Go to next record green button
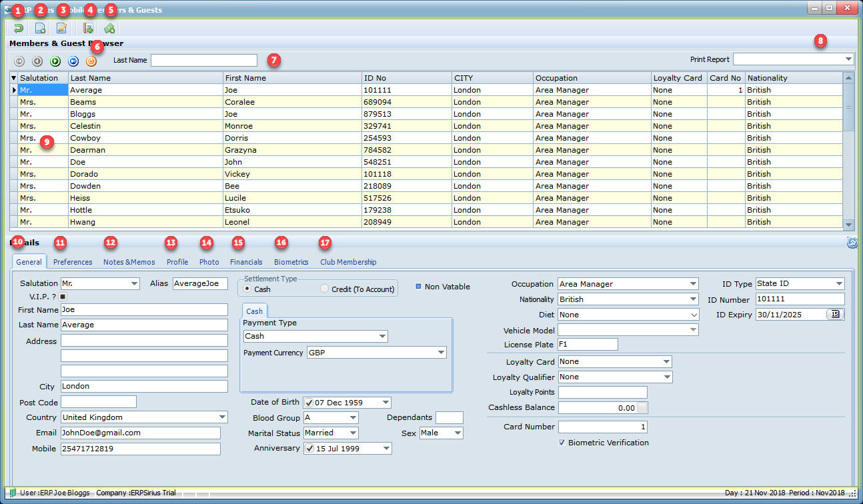The height and width of the screenshot is (504, 863). pyautogui.click(x=55, y=61)
